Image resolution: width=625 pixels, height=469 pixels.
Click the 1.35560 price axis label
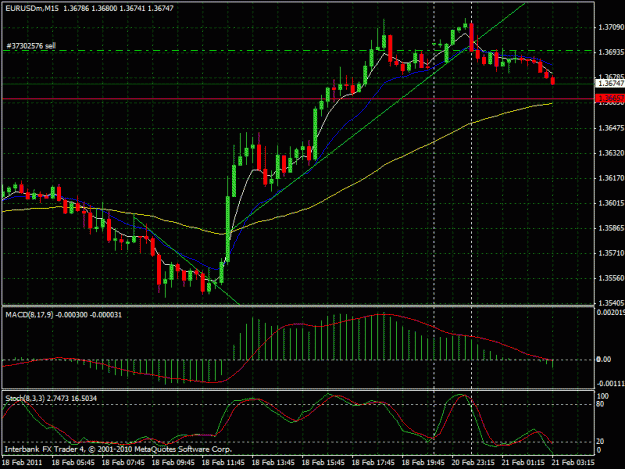point(611,278)
